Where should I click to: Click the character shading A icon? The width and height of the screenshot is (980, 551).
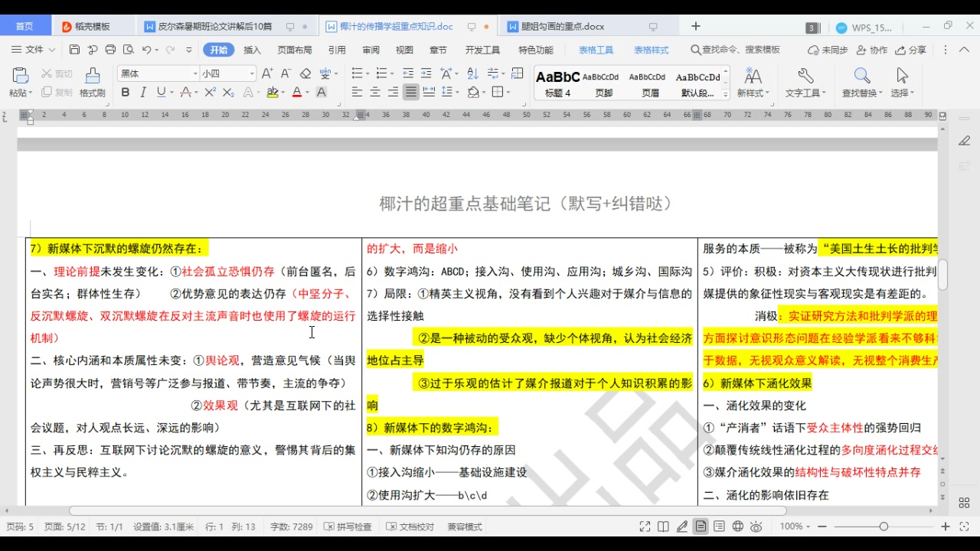tap(322, 93)
